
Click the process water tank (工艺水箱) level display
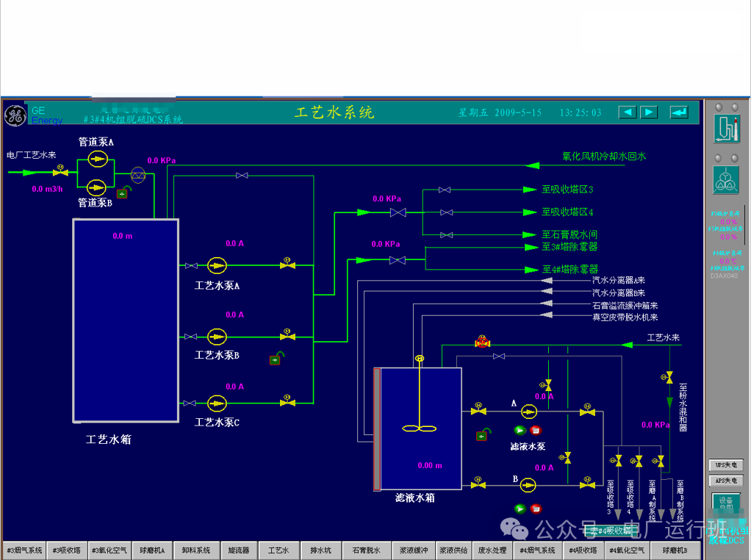click(x=123, y=236)
